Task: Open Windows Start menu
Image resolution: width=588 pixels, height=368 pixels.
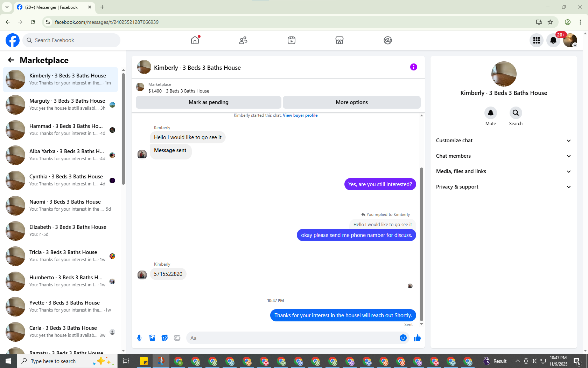Action: 8,361
